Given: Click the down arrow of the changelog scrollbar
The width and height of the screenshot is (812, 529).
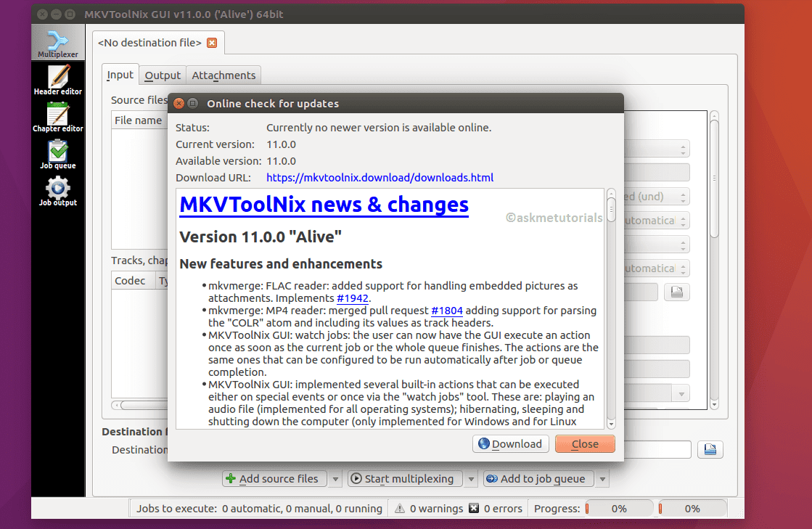Looking at the screenshot, I should click(611, 425).
